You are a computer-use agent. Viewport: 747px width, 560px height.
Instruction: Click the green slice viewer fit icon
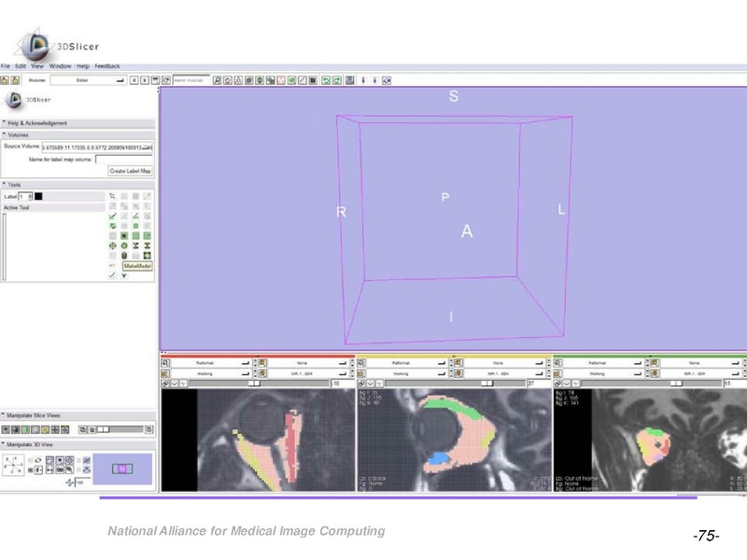click(x=557, y=363)
